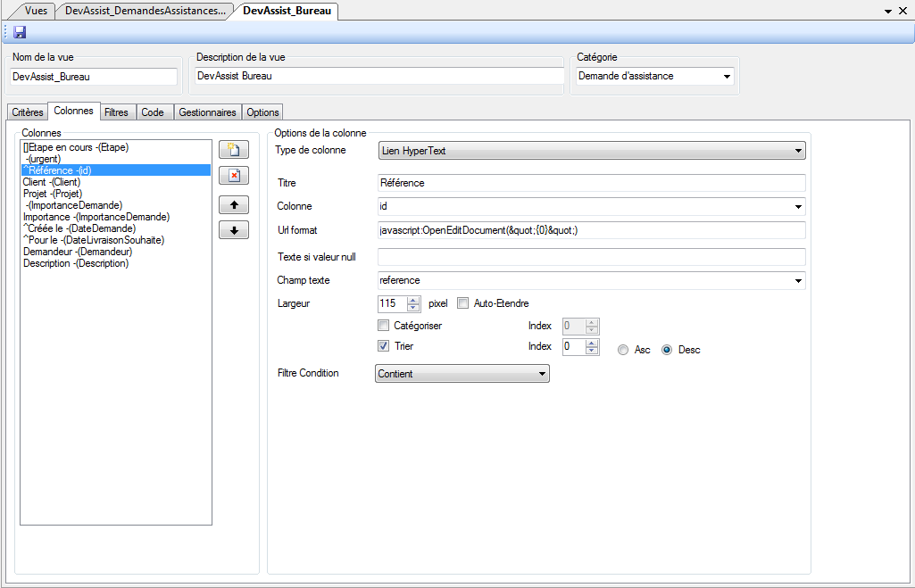915x588 pixels.
Task: Switch to the Filtres tab
Action: point(116,112)
